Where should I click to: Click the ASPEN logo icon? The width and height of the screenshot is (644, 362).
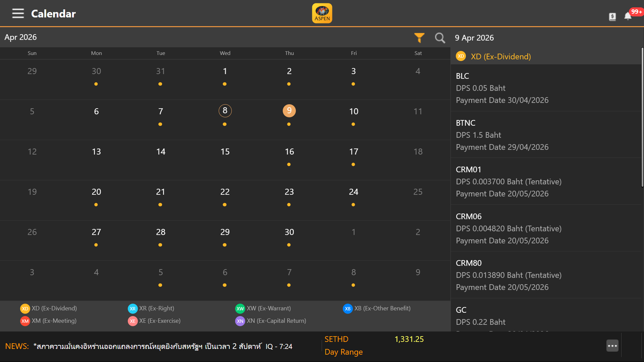point(322,13)
